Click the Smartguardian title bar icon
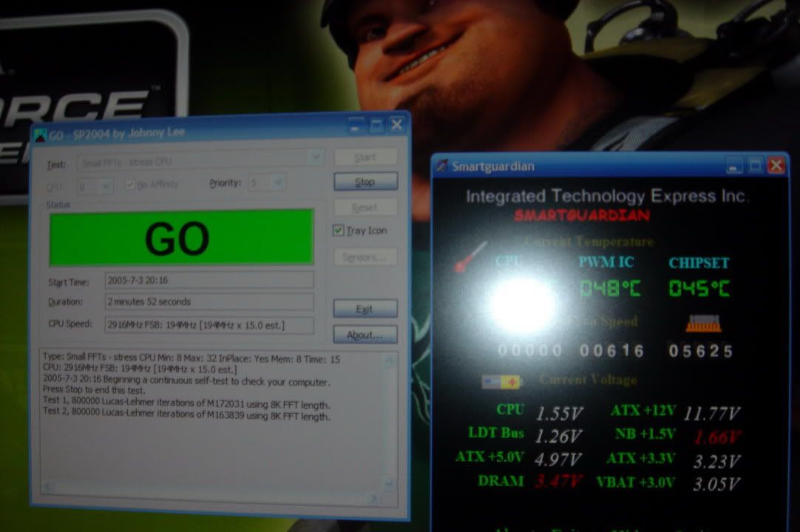This screenshot has width=800, height=532. [441, 166]
